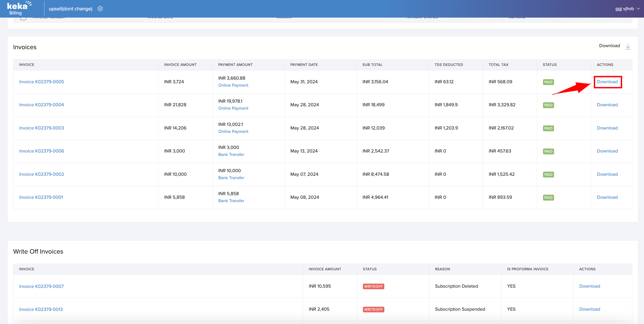
Task: Click WRITEOFF badge for Subscription Deleted invoice
Action: [x=373, y=287]
